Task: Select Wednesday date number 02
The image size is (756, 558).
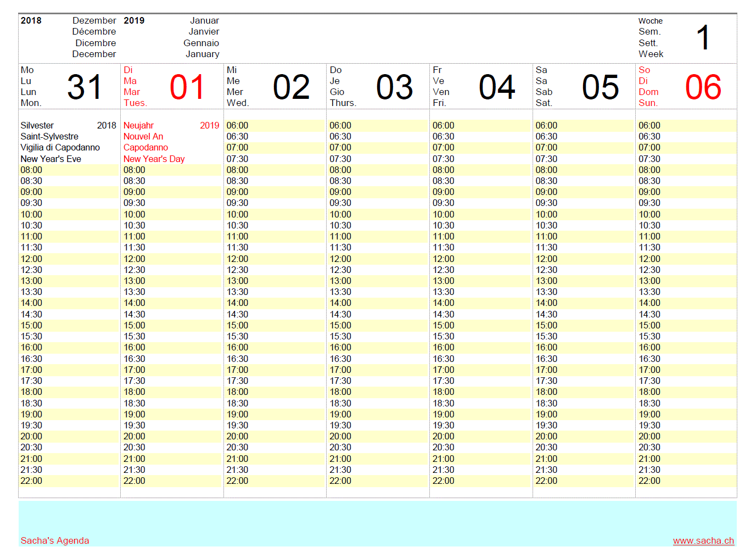Action: coord(291,87)
